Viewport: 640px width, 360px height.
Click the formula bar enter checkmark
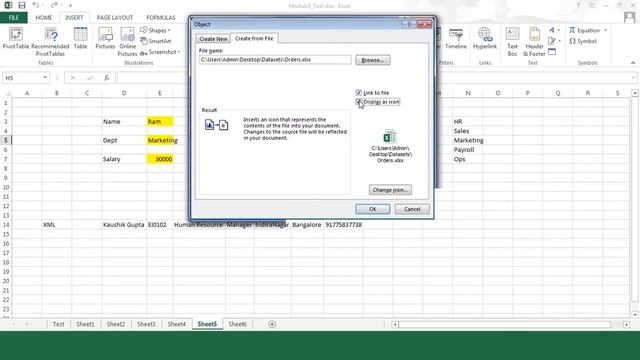pos(90,78)
